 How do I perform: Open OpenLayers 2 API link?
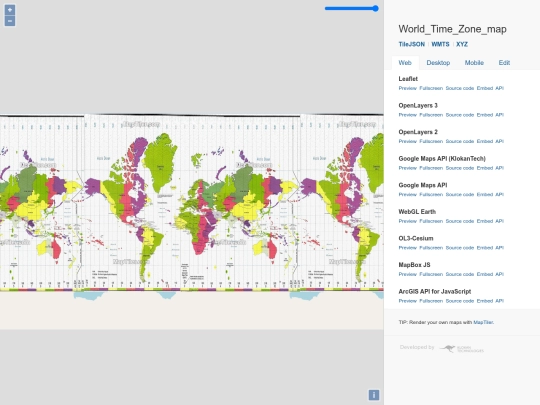tap(499, 141)
